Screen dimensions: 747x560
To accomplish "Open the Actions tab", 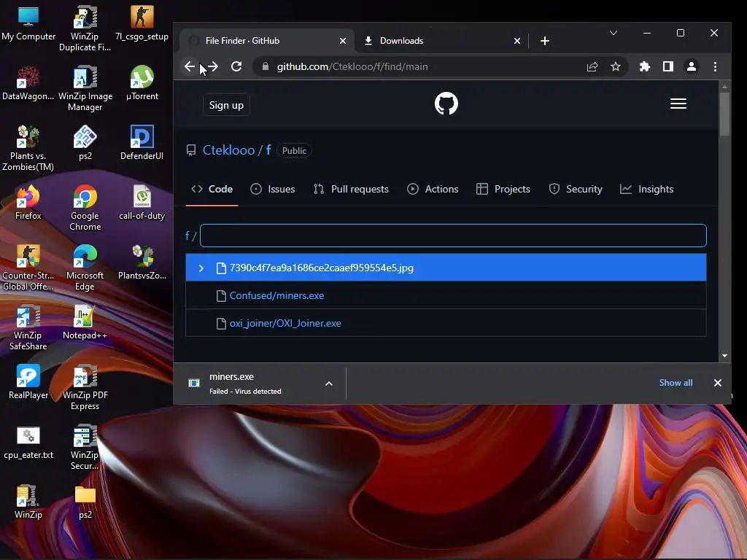I will pos(433,189).
